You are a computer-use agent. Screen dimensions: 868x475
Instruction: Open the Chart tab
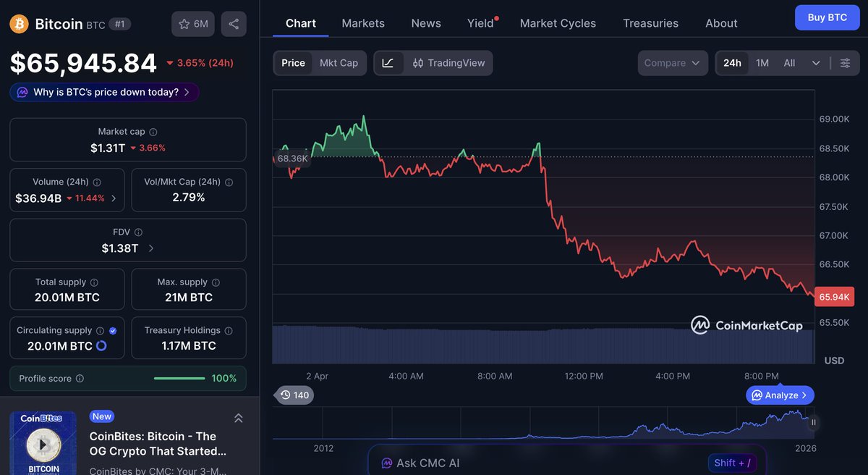[301, 23]
